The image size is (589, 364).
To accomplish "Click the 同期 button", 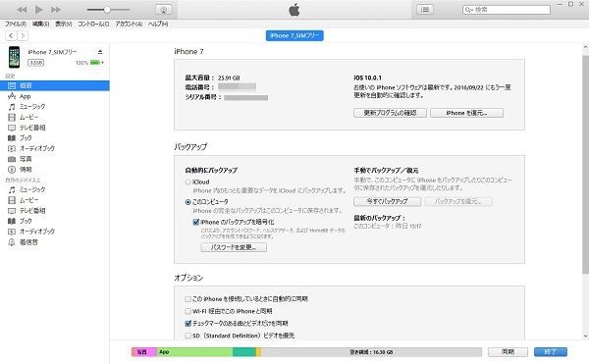I will 508,352.
